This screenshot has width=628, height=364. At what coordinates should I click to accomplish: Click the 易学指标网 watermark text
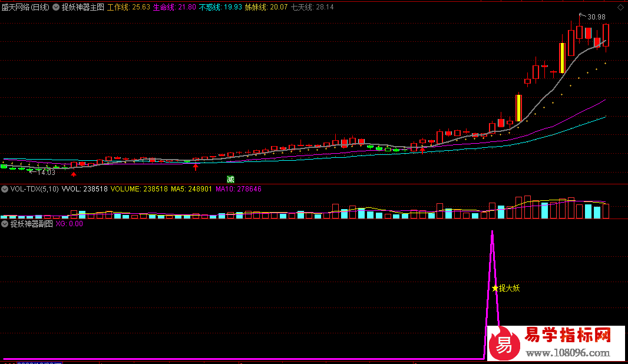(568, 336)
